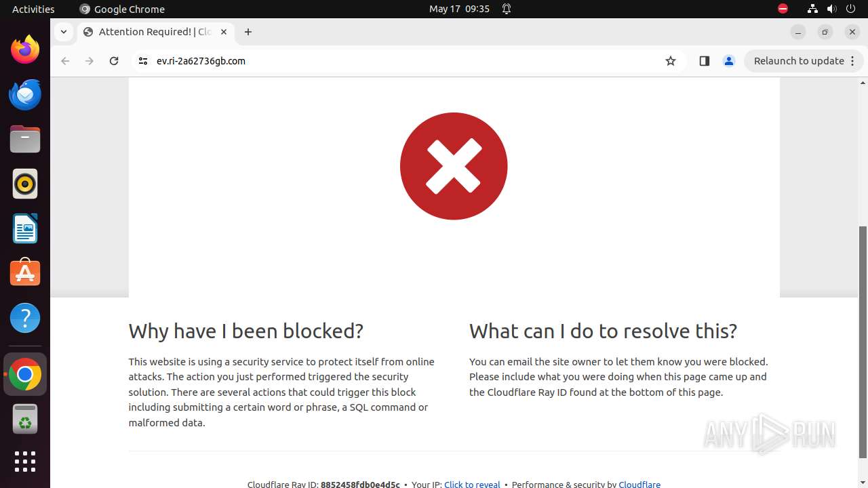Click the page vertical scrollbar thumb
Image resolution: width=868 pixels, height=488 pixels.
click(863, 342)
